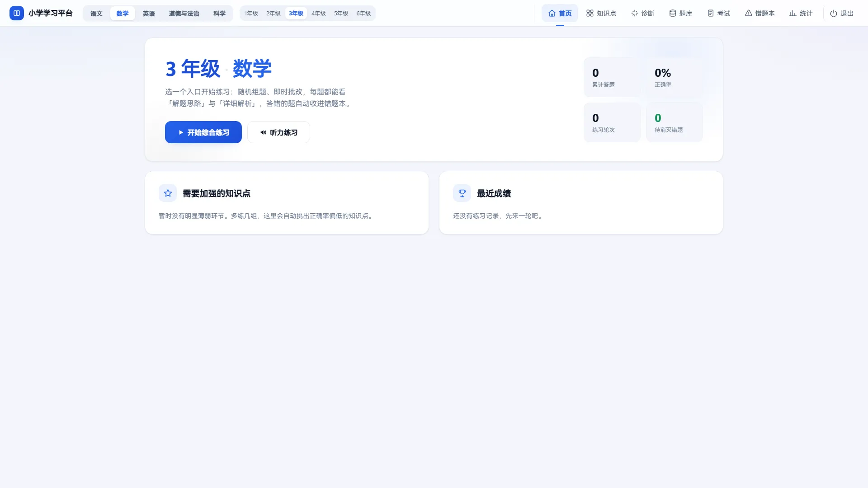Select grade 3年级

point(296,13)
